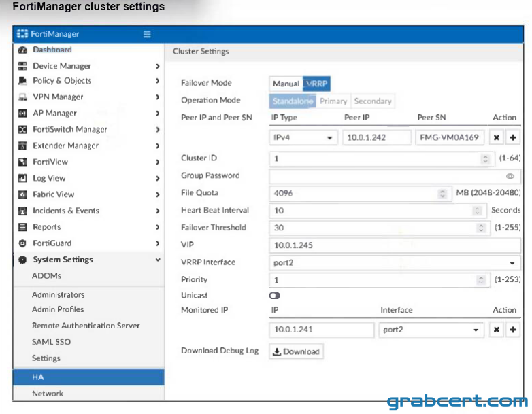Screen dimensions: 532x414
Task: Click the Incidents & Events icon
Action: pyautogui.click(x=22, y=211)
